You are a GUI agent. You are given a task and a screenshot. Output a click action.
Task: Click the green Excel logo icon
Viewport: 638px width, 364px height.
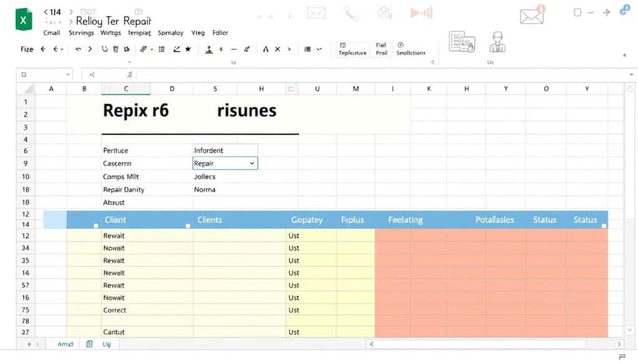(x=24, y=19)
